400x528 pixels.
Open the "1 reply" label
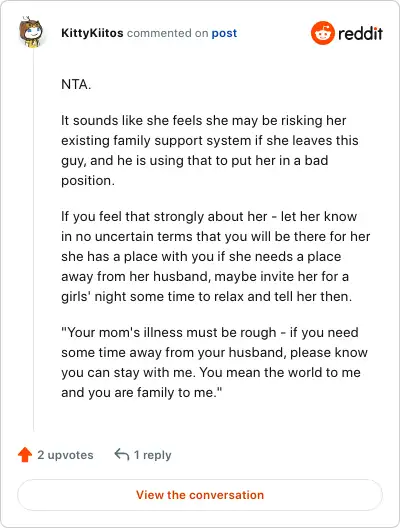153,455
